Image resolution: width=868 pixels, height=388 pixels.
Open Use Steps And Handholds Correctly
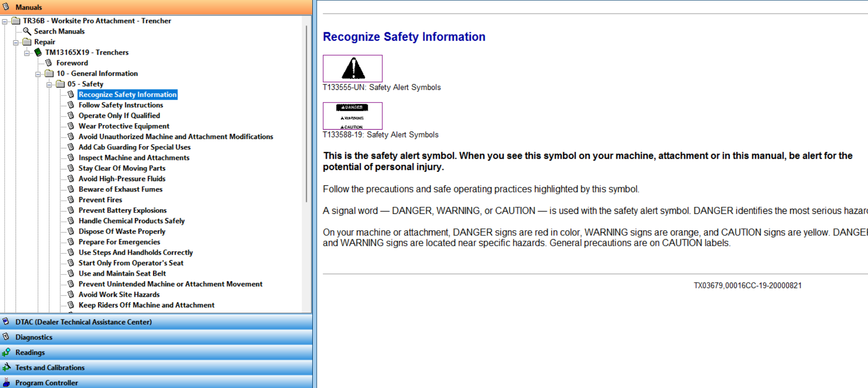click(136, 252)
